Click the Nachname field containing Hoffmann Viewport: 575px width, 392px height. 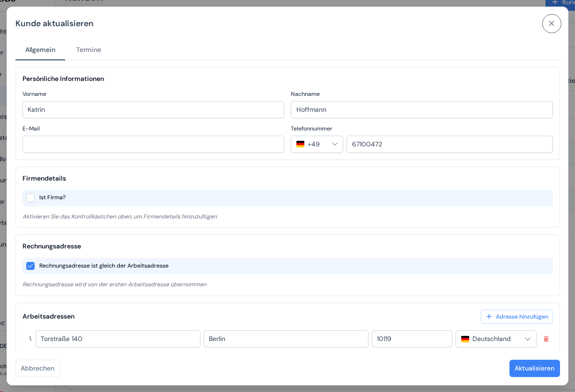click(422, 109)
